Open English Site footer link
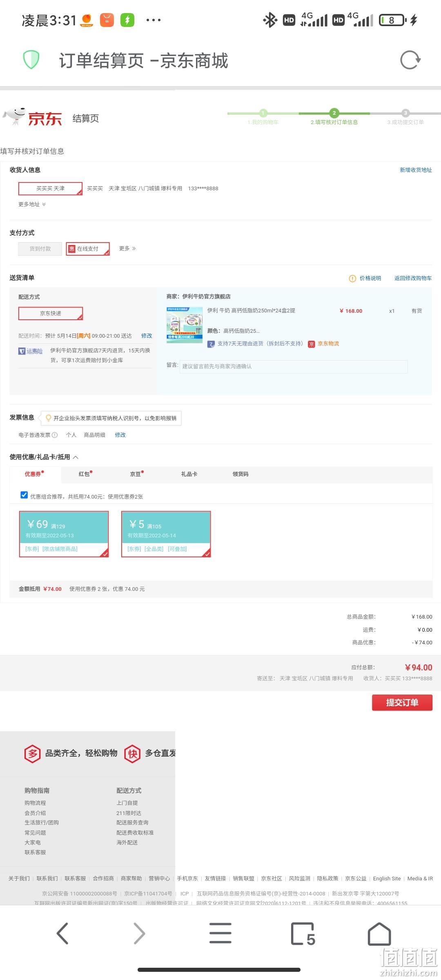This screenshot has width=441, height=980. pyautogui.click(x=387, y=878)
